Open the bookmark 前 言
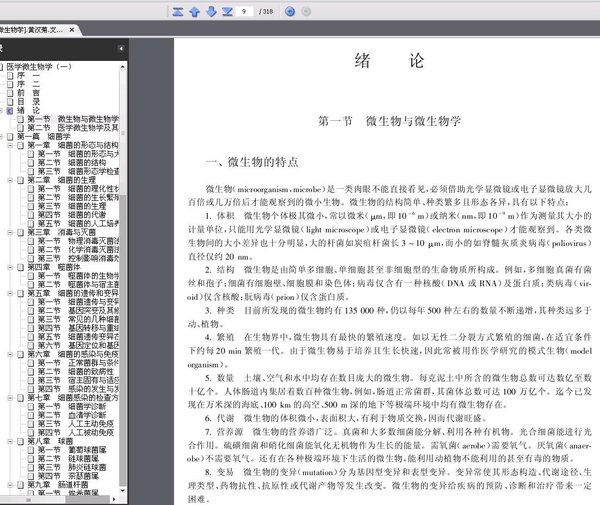 click(28, 93)
